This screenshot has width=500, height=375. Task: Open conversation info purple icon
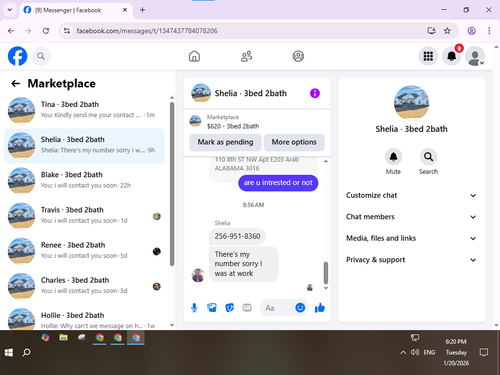pyautogui.click(x=315, y=93)
